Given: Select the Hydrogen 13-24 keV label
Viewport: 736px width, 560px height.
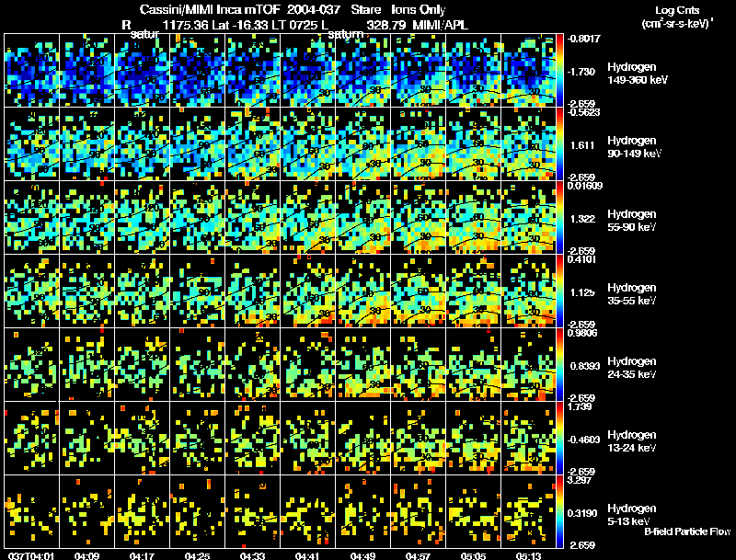Looking at the screenshot, I should (632, 441).
